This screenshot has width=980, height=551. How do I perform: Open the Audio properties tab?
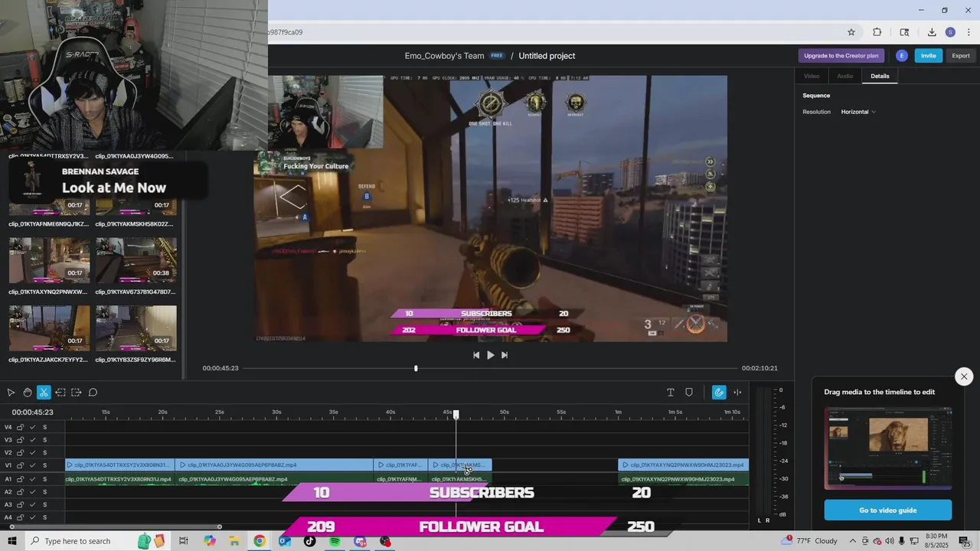pos(845,76)
